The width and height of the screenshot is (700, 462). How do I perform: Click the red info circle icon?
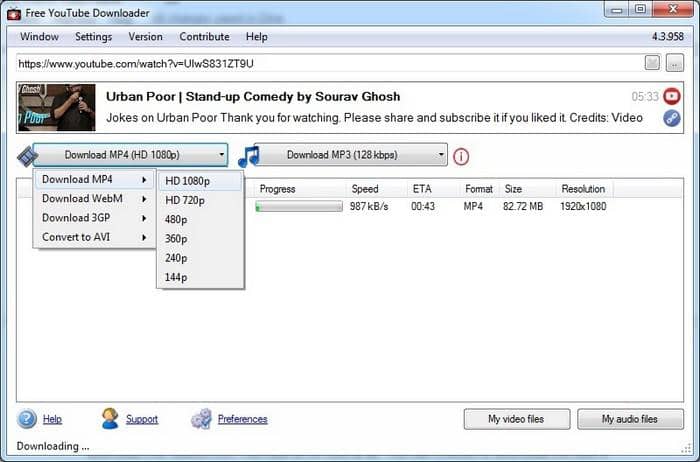(461, 157)
